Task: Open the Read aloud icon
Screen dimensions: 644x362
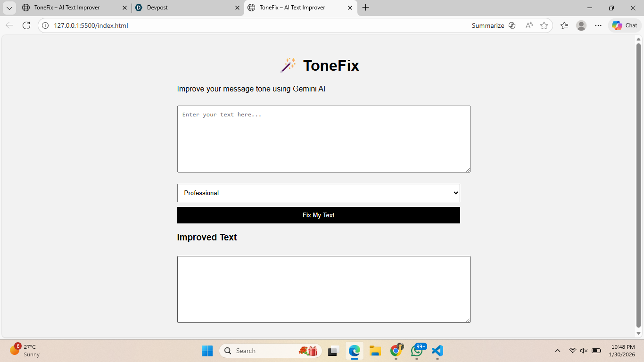Action: tap(529, 25)
